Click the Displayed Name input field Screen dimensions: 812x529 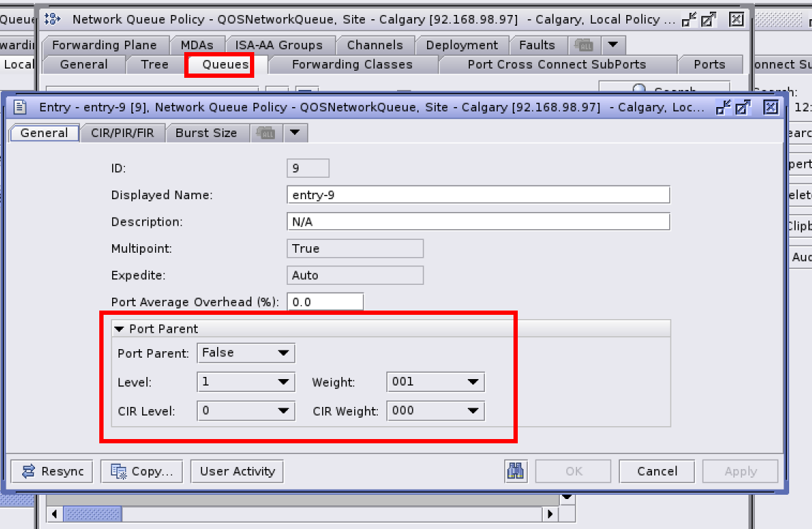[478, 195]
